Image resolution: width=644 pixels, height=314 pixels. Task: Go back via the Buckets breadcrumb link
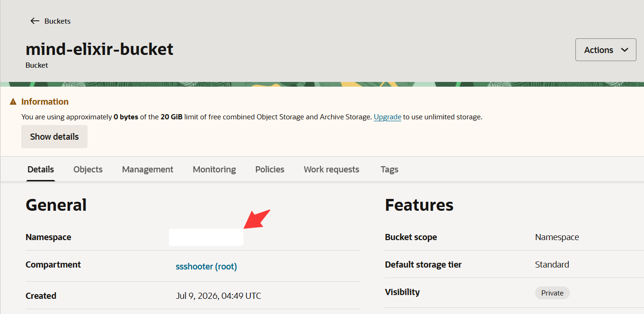pyautogui.click(x=57, y=21)
